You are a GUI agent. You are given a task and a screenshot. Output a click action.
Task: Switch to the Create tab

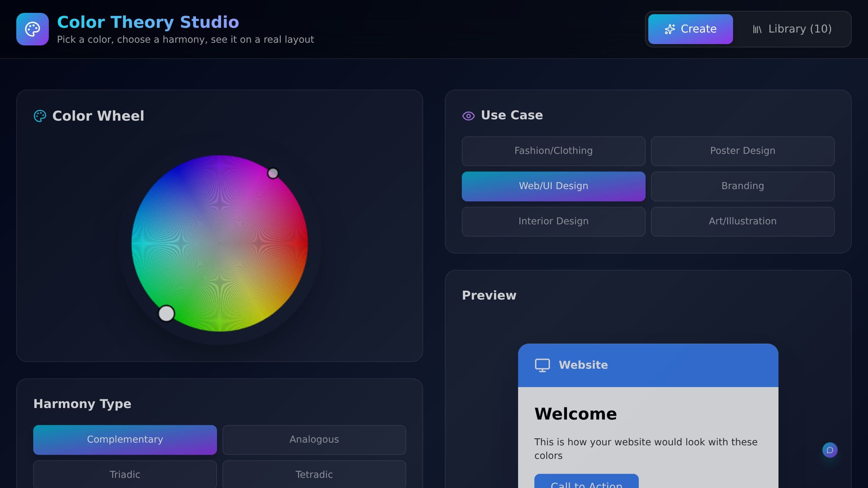point(690,29)
